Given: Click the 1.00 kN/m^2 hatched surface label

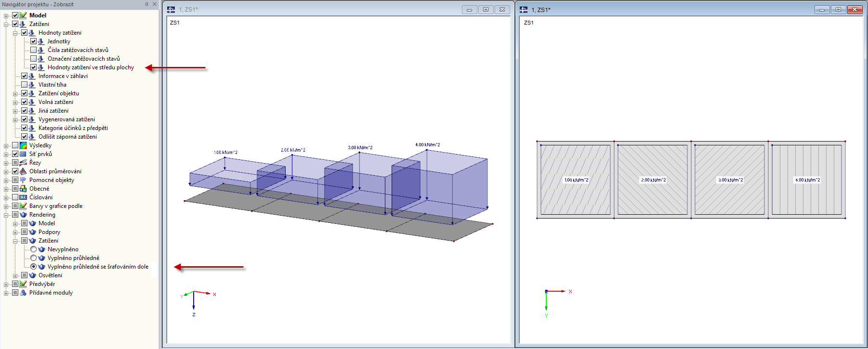Looking at the screenshot, I should click(576, 180).
